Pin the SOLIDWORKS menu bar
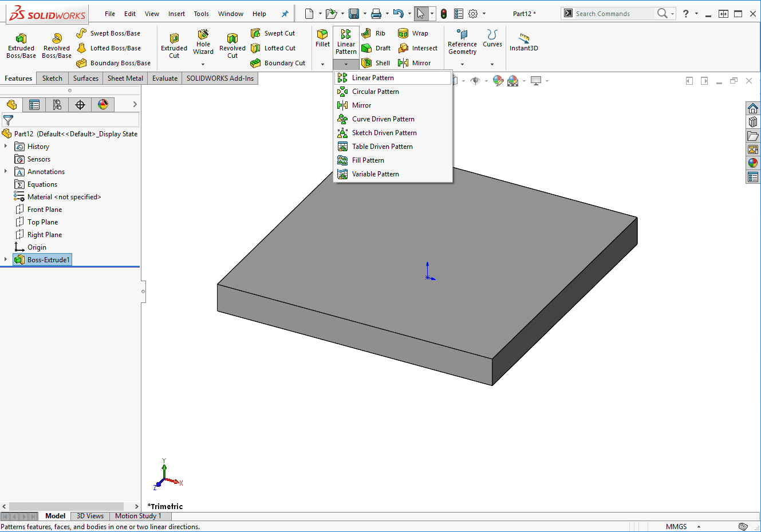The image size is (761, 532). pos(285,14)
